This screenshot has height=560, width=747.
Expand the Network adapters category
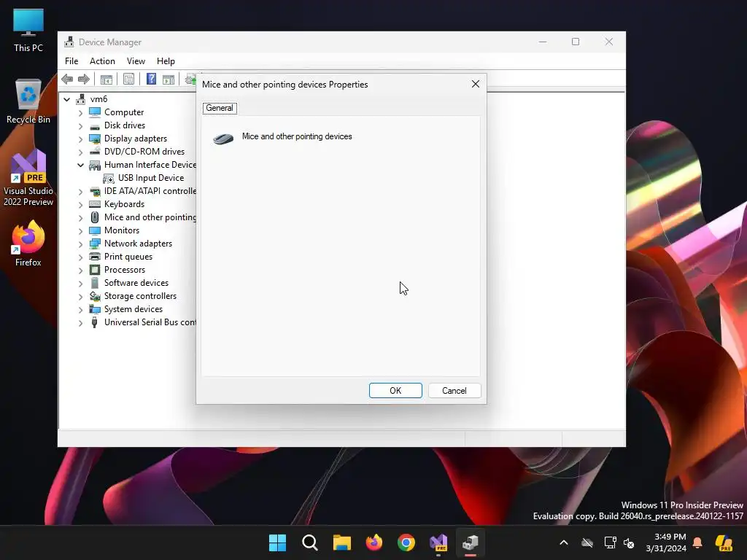80,244
